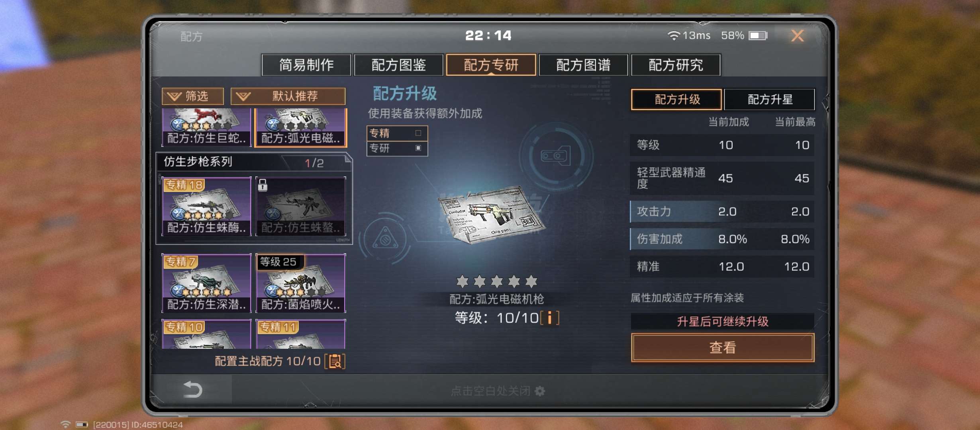Select the 配方:菌焰喷火 recipe thumbnail

(x=301, y=283)
